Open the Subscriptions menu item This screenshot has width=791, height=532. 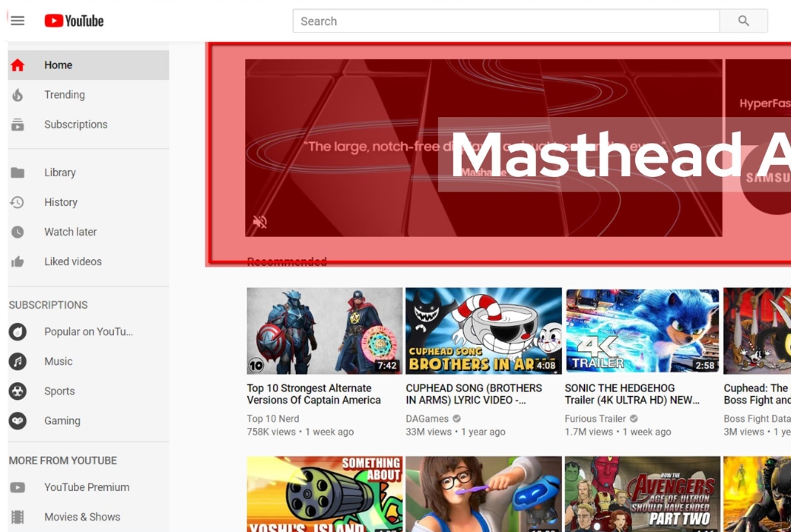(x=88, y=125)
